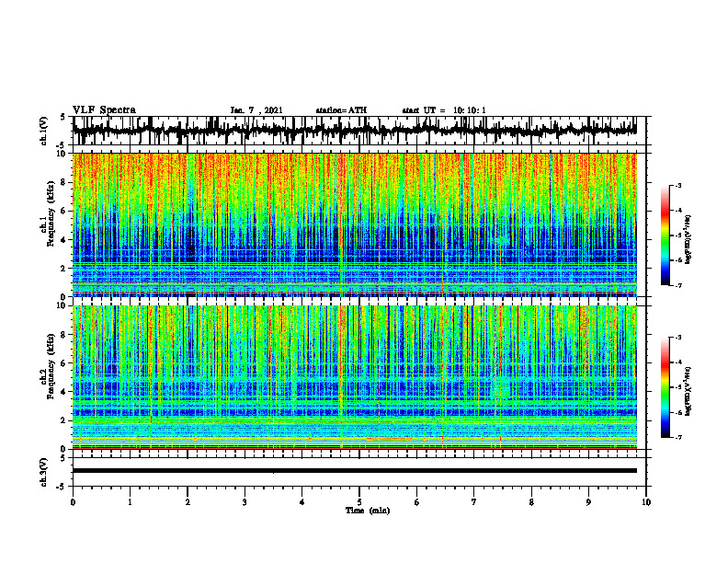Click the 'ch.1(V)' waveform axis label
728x563 pixels.
point(44,131)
